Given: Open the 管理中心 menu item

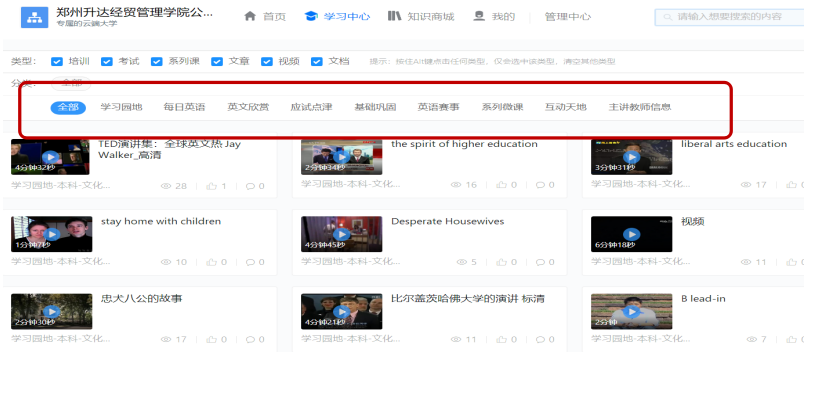Looking at the screenshot, I should point(567,17).
